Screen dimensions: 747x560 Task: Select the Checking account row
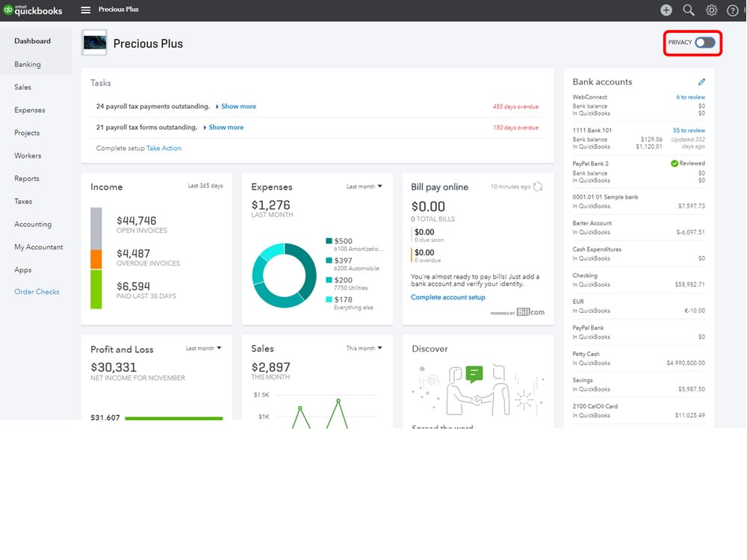pos(639,280)
